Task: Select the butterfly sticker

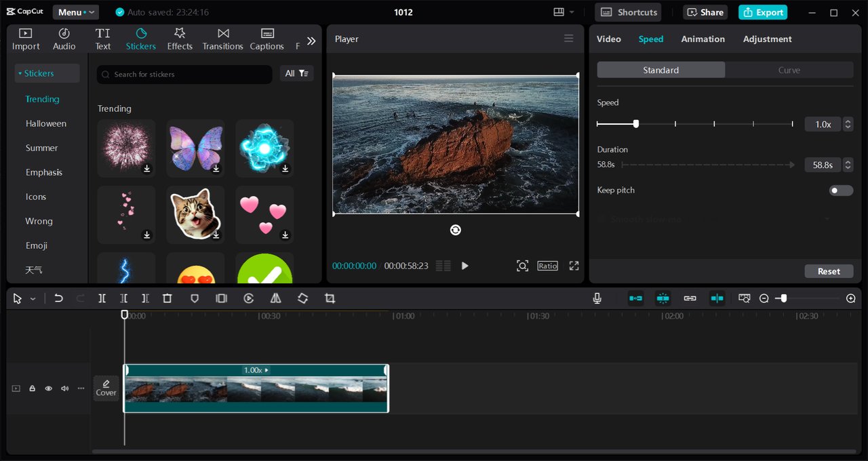Action: tap(195, 148)
